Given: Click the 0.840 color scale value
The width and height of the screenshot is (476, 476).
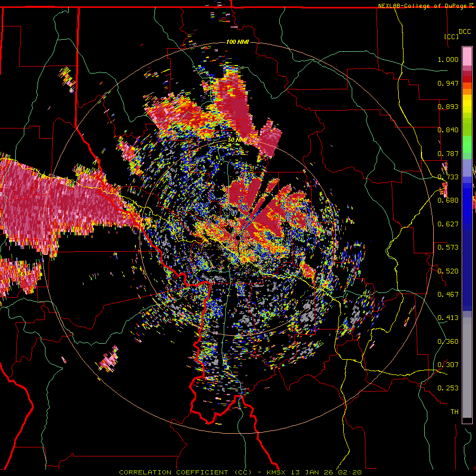Looking at the screenshot, I should [448, 130].
